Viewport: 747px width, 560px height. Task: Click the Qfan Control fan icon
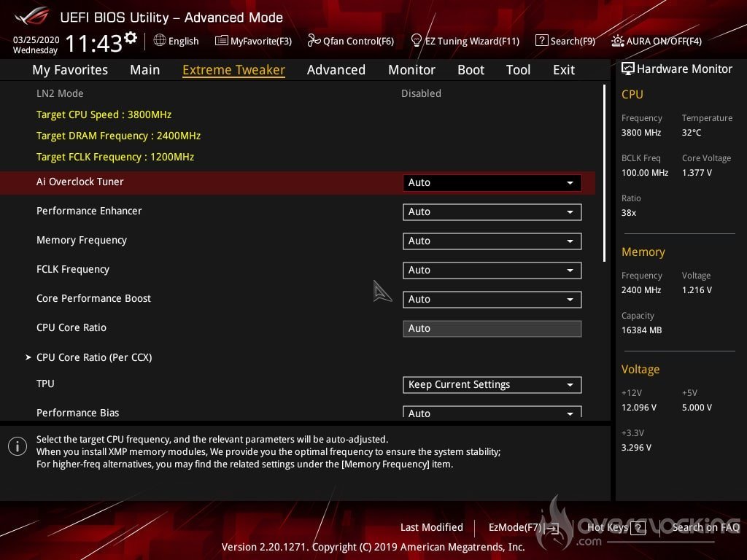314,41
